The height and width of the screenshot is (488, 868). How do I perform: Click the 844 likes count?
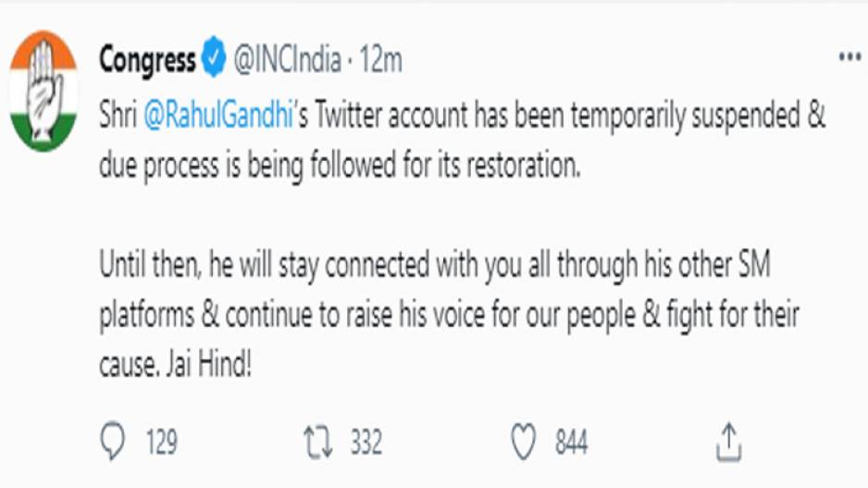pos(571,443)
